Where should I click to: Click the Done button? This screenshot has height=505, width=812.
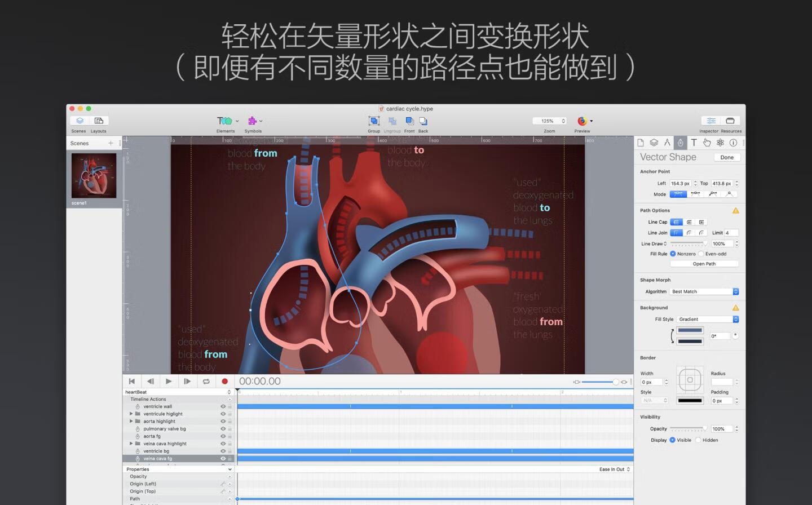pyautogui.click(x=727, y=157)
